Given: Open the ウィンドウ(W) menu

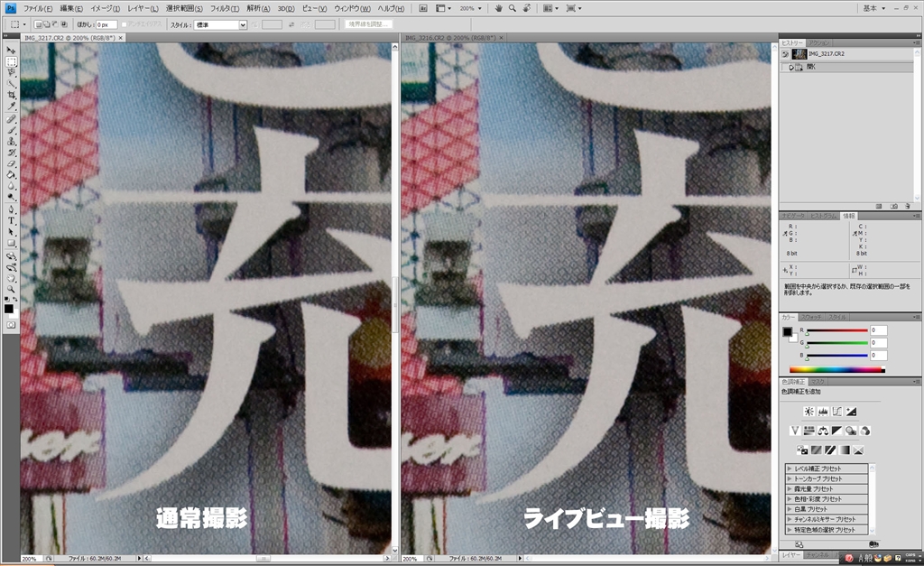Looking at the screenshot, I should pyautogui.click(x=352, y=8).
